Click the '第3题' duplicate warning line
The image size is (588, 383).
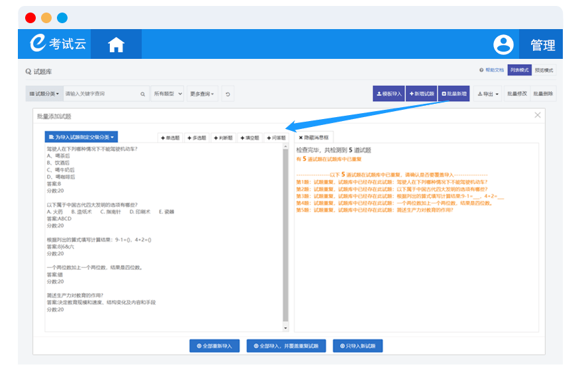pos(400,196)
